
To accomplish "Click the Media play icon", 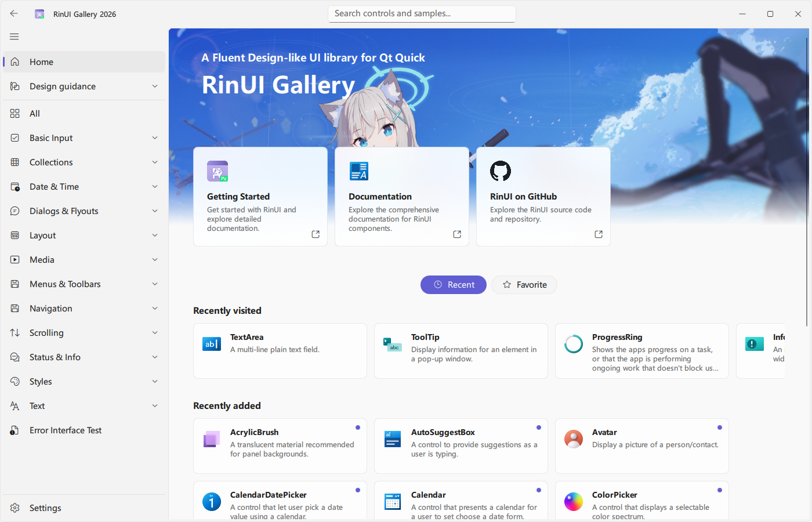I will (15, 260).
